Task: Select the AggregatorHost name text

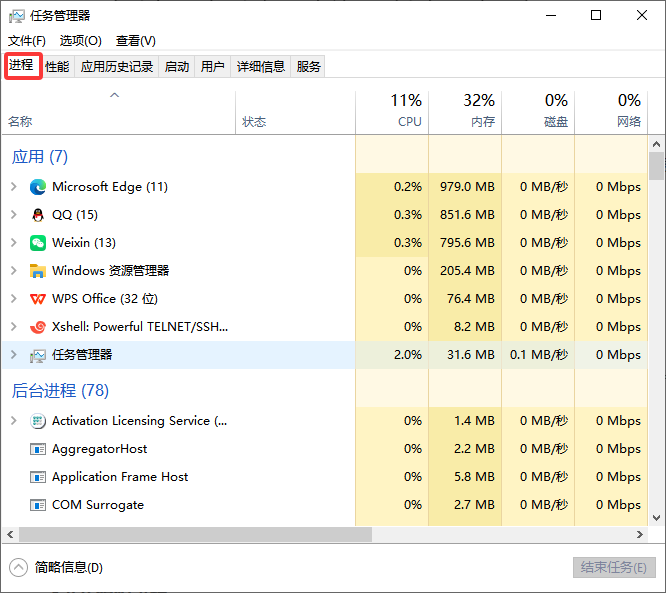Action: tap(99, 449)
